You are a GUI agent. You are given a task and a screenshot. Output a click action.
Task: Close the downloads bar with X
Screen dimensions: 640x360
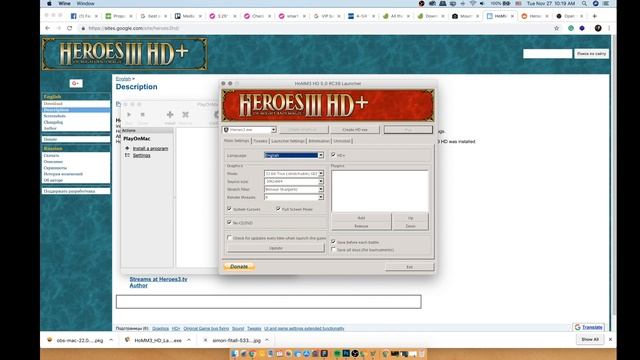tap(611, 339)
